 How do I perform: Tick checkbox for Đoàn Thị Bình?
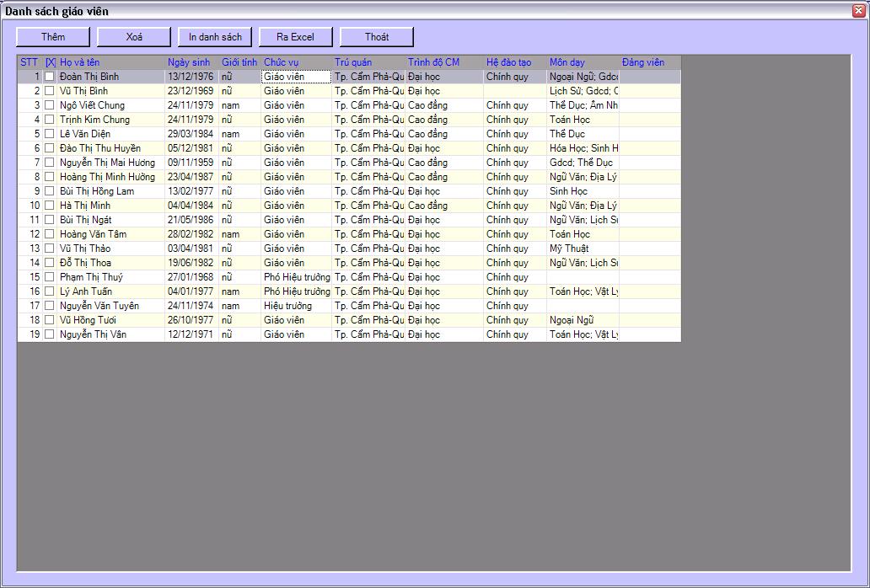pos(50,77)
